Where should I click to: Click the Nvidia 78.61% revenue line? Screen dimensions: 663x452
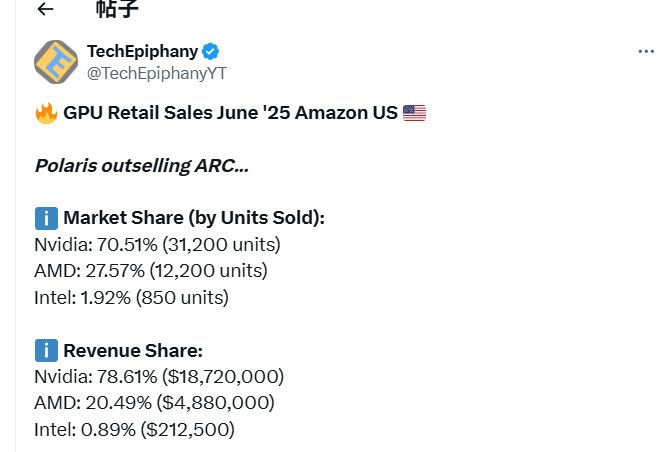pos(159,376)
